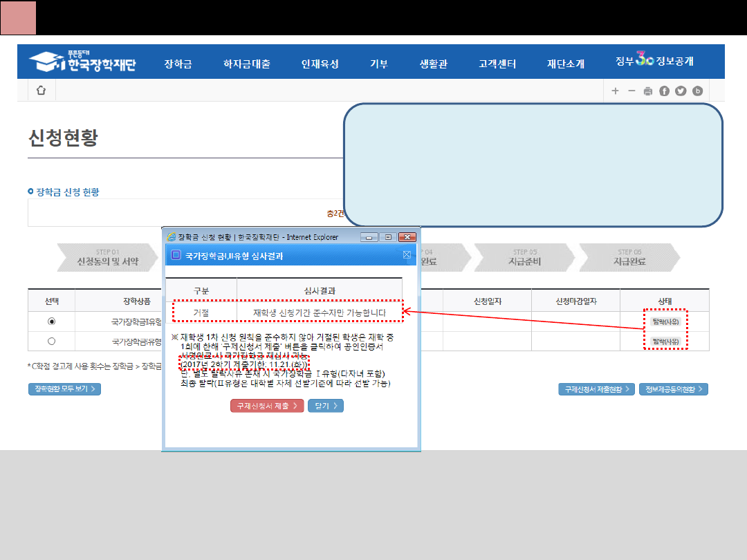Viewport: 747px width, 560px height.
Task: Click 장학현황 모두 보기 button
Action: pos(64,389)
